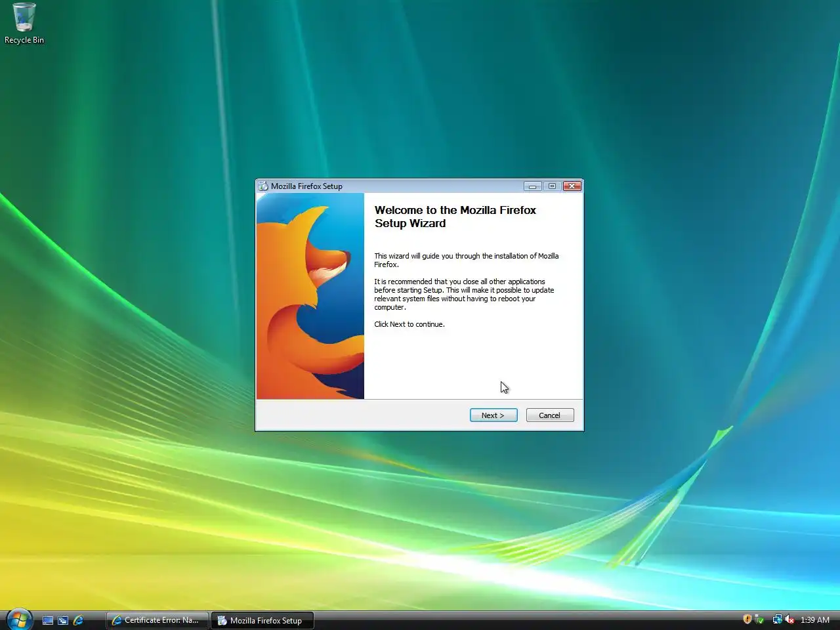840x630 pixels.
Task: Click Switch between windows quick launch icon
Action: point(63,620)
